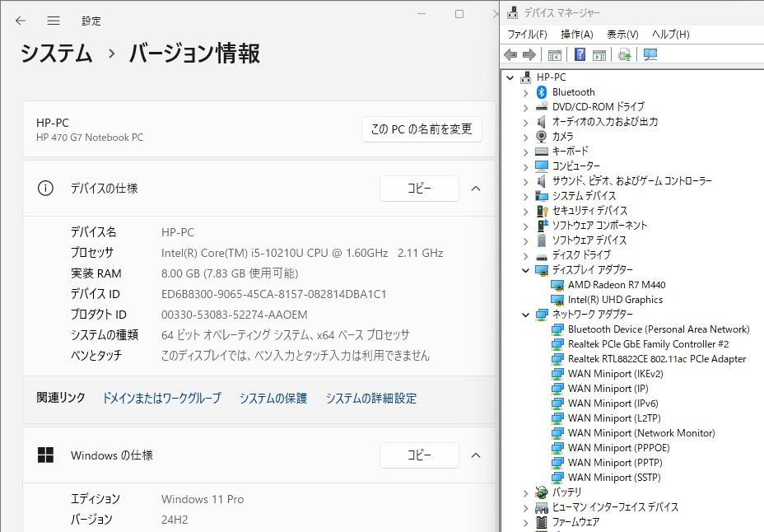Image resolution: width=764 pixels, height=532 pixels.
Task: Click the computer monitor category icon
Action: (x=542, y=166)
